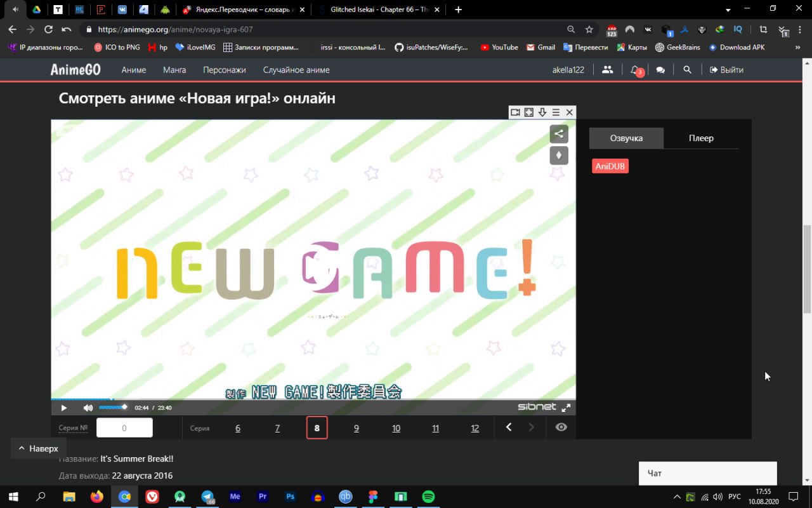Click the camera icon above the player

coord(516,112)
